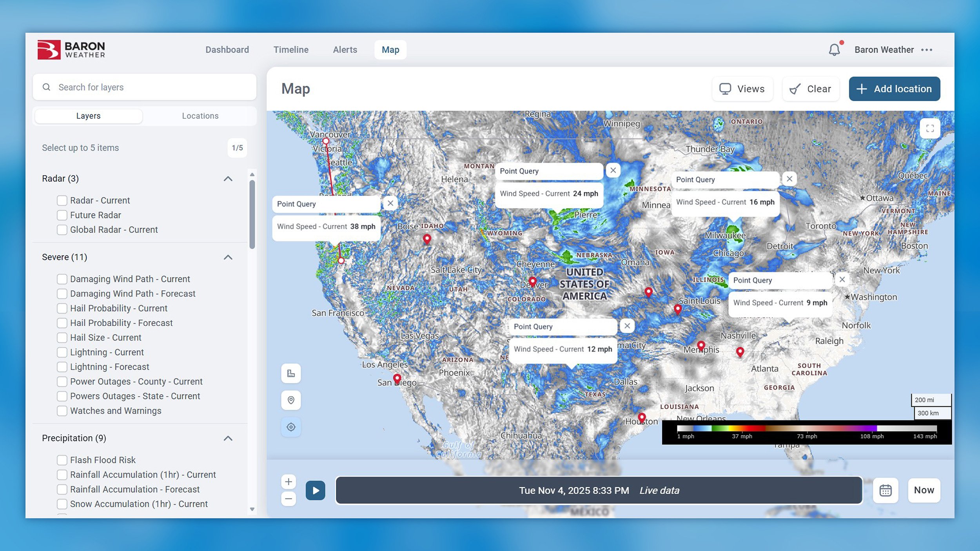Click the recenter target icon

pos(291,427)
